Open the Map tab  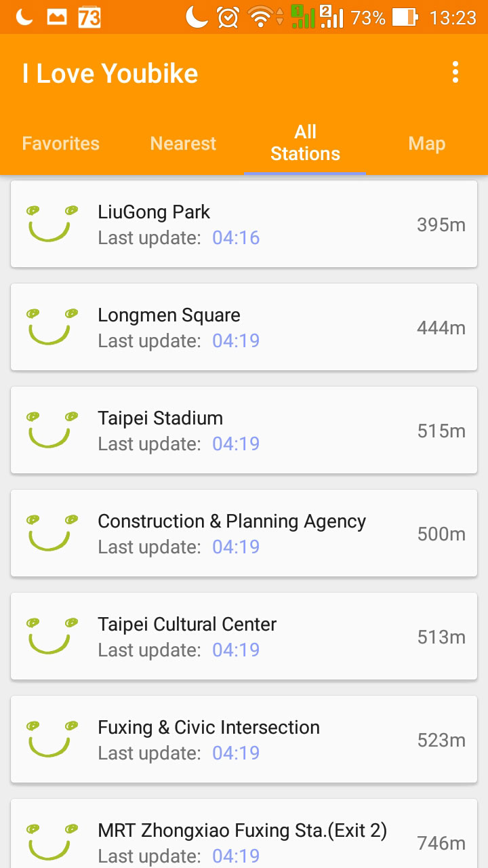(427, 143)
